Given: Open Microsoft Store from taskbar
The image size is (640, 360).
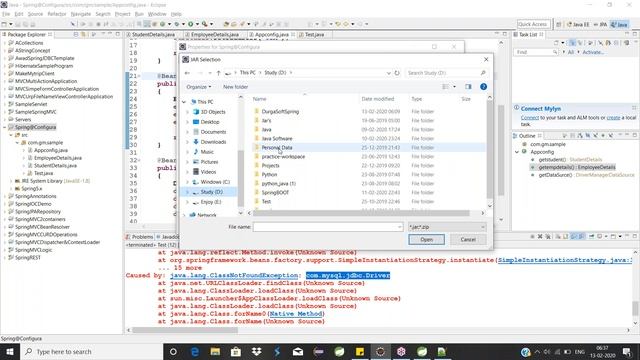Looking at the screenshot, I should [236, 351].
